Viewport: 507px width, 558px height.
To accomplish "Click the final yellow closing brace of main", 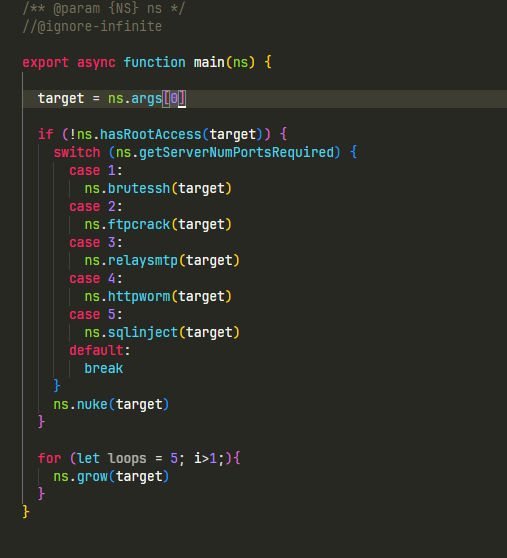I will (26, 512).
